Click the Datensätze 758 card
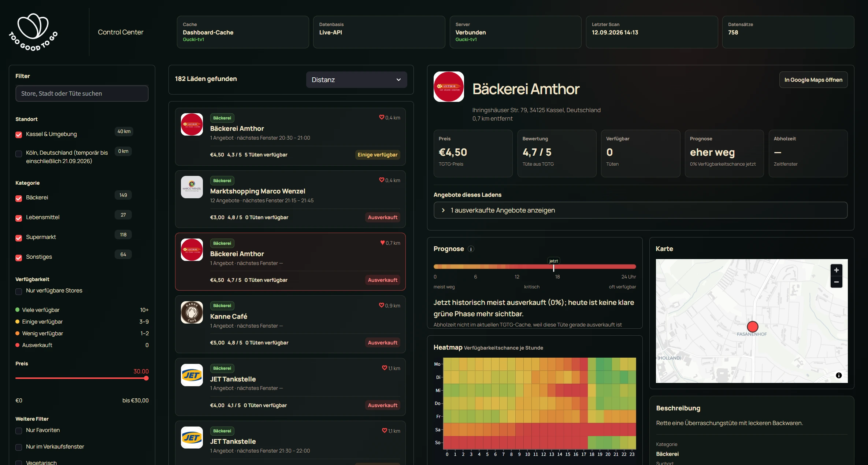Viewport: 868px width, 465px height. click(x=788, y=32)
